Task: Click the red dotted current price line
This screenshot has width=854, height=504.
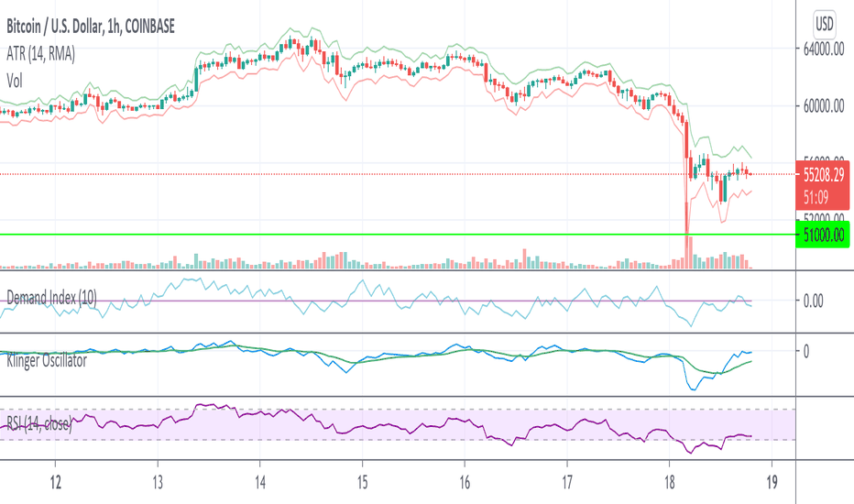Action: pyautogui.click(x=398, y=174)
